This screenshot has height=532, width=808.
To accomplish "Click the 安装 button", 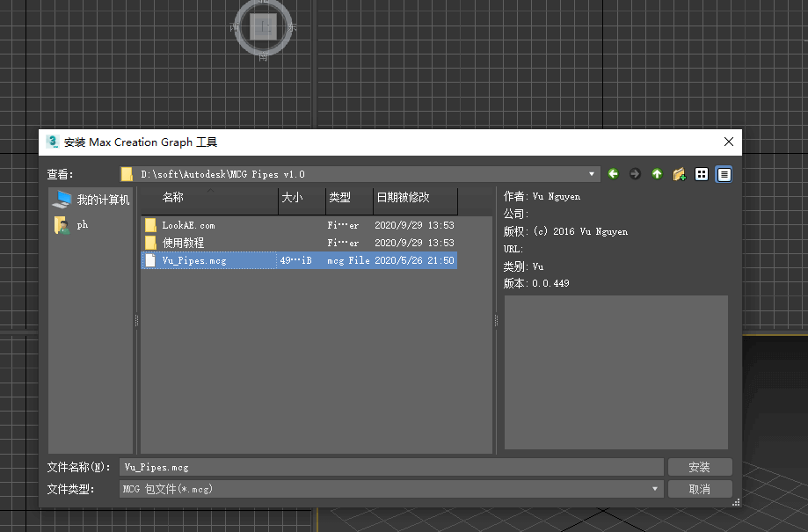I will (x=699, y=467).
